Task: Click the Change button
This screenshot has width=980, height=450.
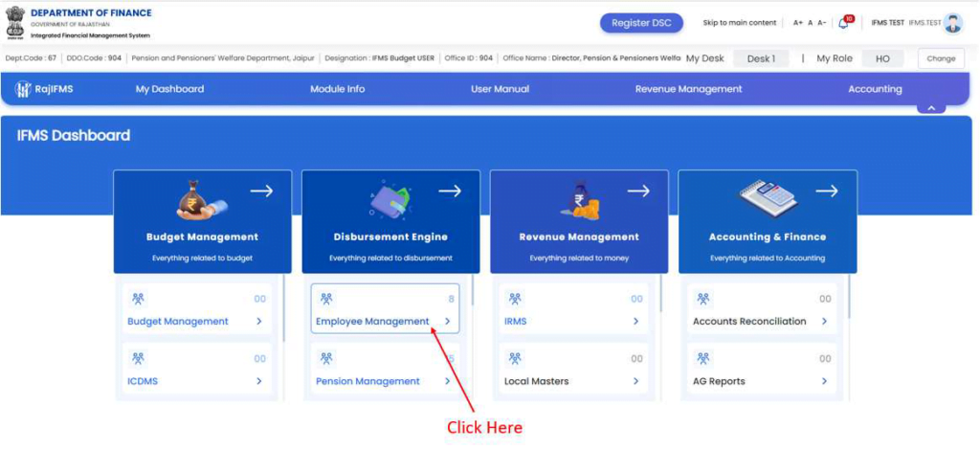Action: [941, 58]
